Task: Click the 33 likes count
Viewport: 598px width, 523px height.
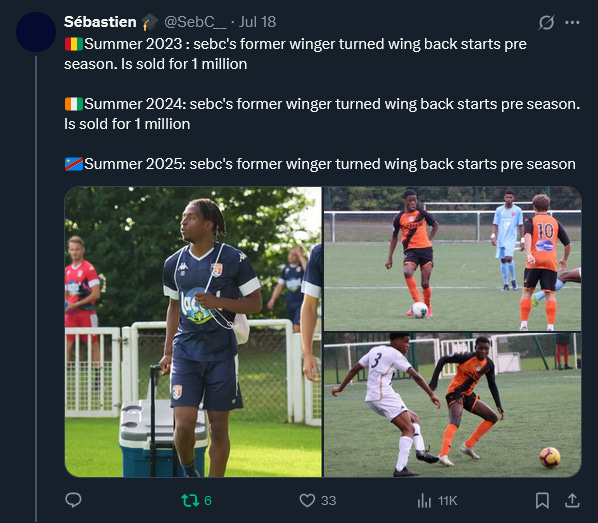Action: coord(328,500)
